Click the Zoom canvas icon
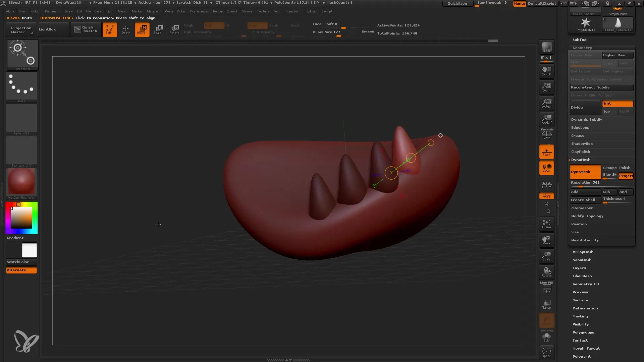 [x=546, y=87]
